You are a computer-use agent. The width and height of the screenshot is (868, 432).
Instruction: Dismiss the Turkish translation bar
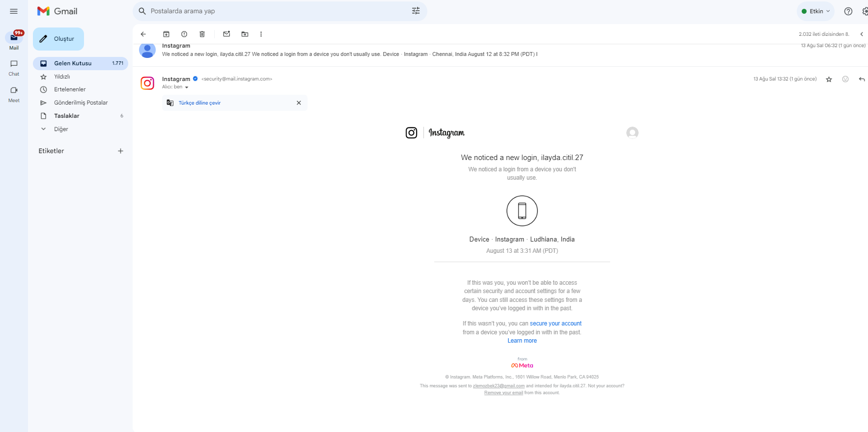[299, 103]
